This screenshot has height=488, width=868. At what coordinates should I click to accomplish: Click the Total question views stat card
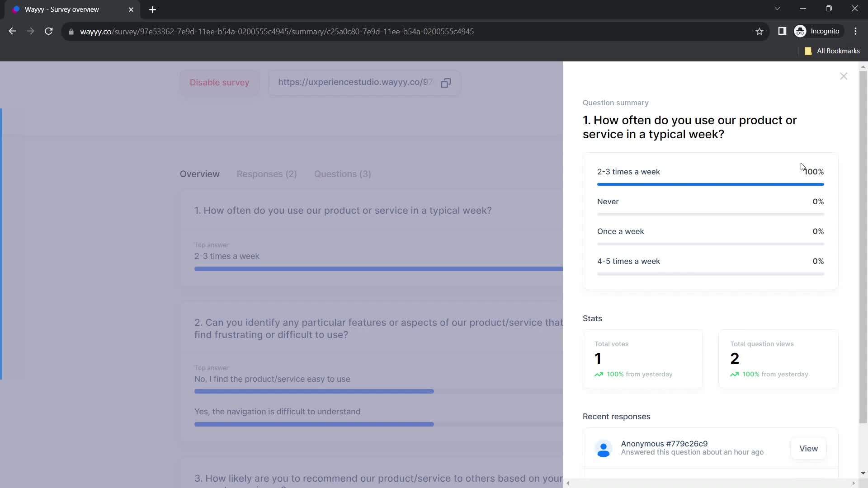(778, 359)
